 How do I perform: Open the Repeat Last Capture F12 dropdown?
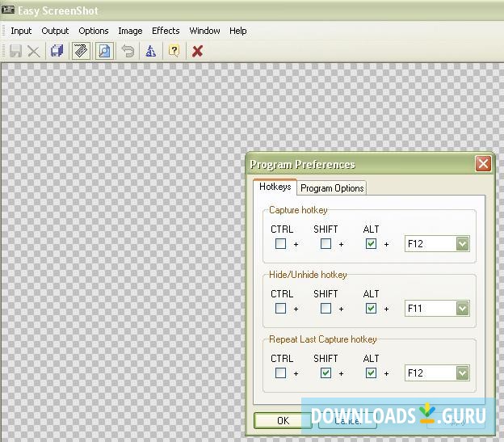click(463, 373)
